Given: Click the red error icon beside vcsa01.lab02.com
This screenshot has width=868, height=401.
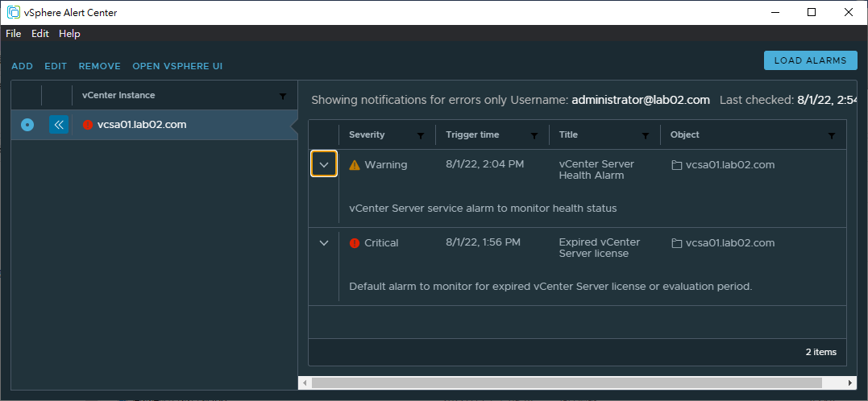Looking at the screenshot, I should [88, 125].
